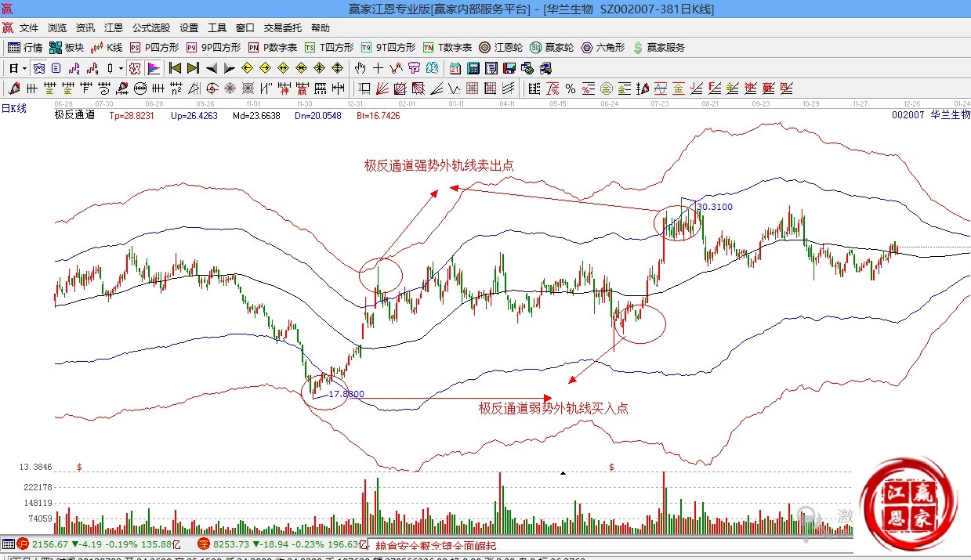
Task: Jump to first bar arrow icon
Action: [175, 68]
